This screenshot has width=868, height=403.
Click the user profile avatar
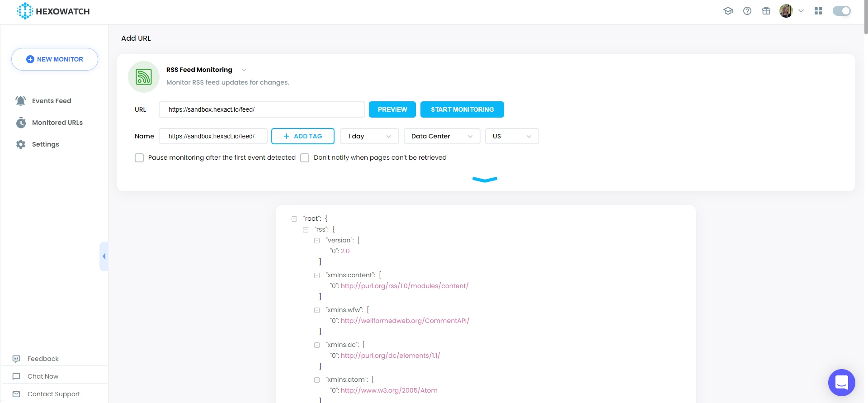pyautogui.click(x=786, y=11)
